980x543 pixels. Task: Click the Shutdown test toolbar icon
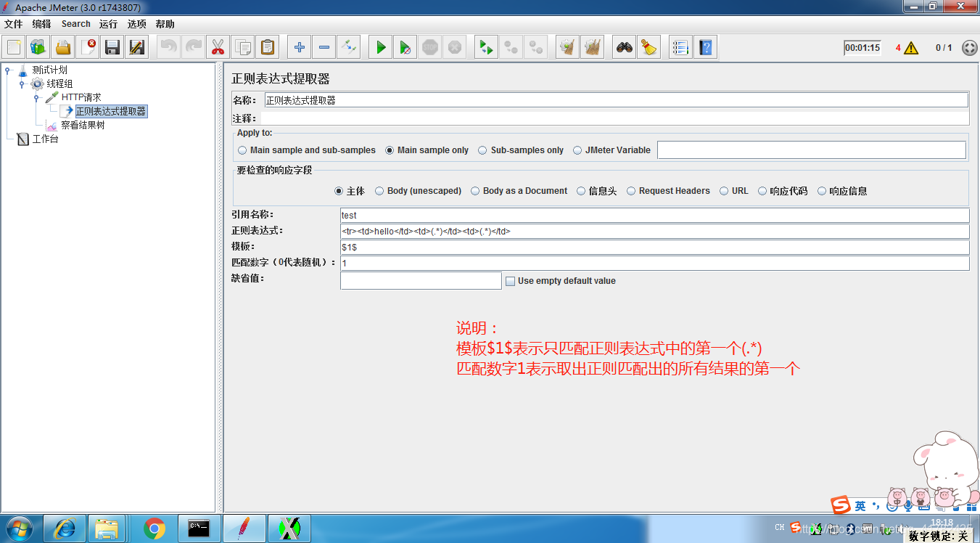455,48
